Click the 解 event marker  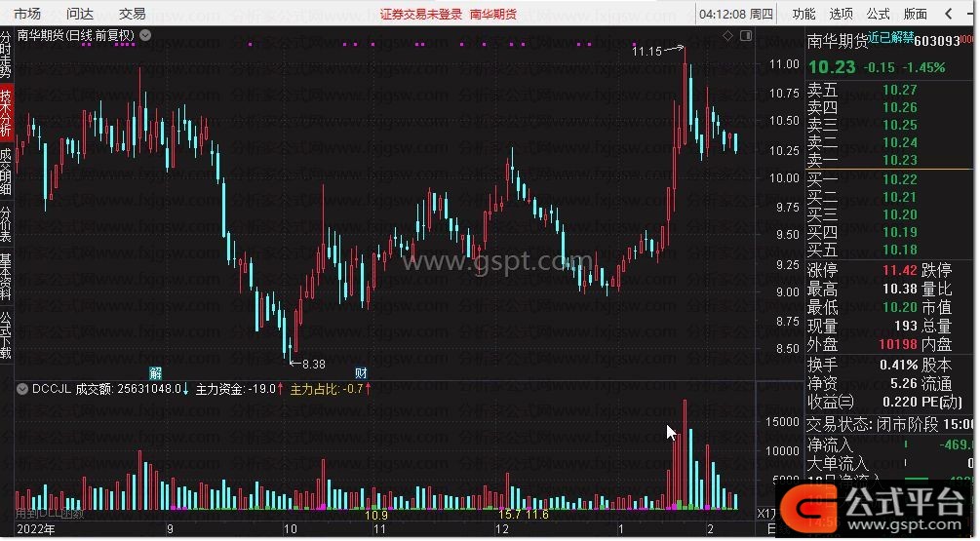[x=156, y=373]
